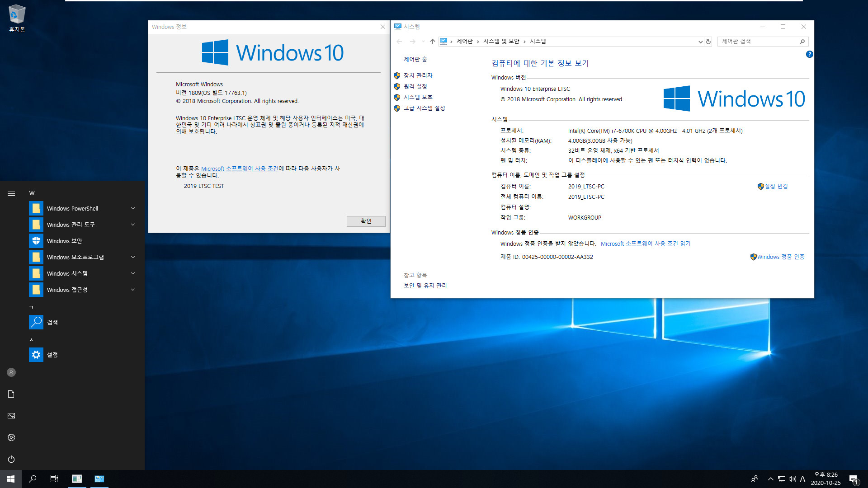The image size is (868, 488).
Task: Click the Windows Start button
Action: point(11,479)
